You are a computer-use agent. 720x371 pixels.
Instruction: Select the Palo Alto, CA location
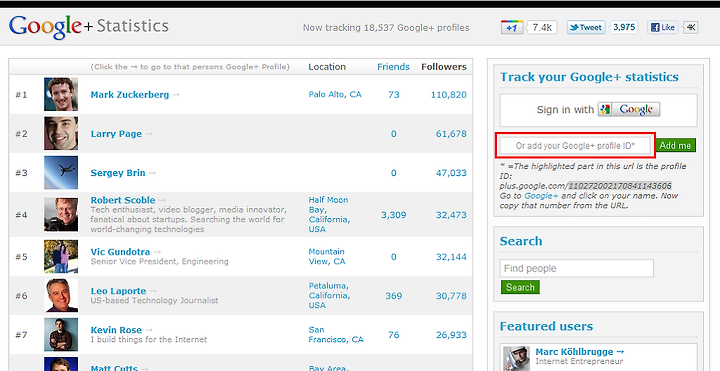335,95
